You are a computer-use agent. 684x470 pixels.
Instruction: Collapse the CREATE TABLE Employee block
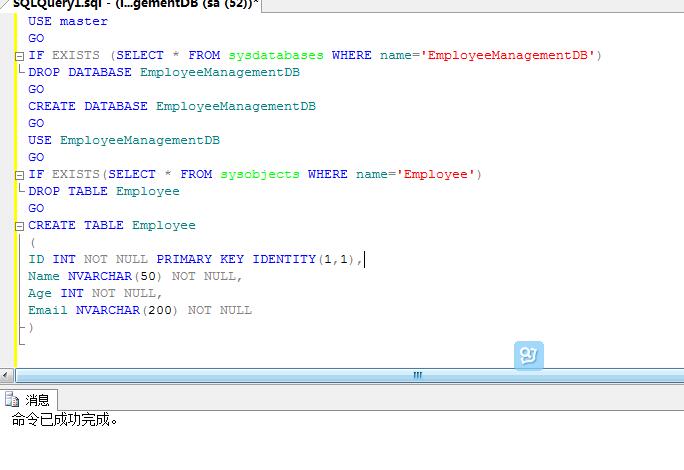pos(19,226)
